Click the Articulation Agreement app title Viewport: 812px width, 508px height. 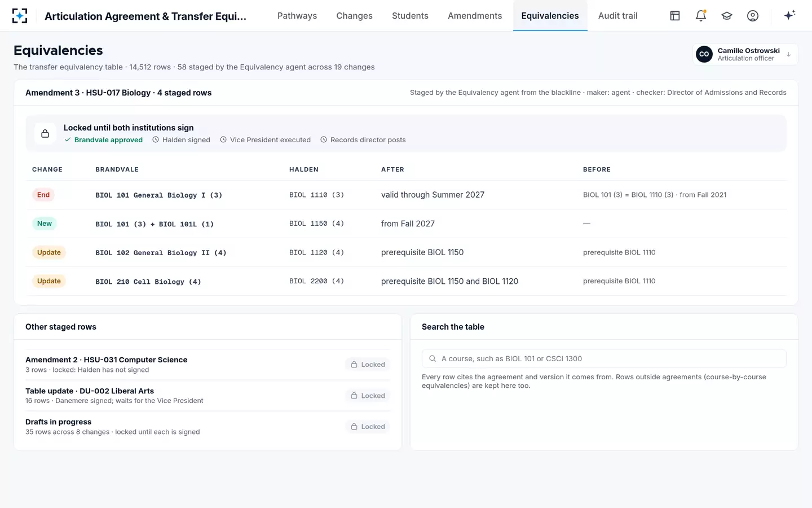pos(145,16)
